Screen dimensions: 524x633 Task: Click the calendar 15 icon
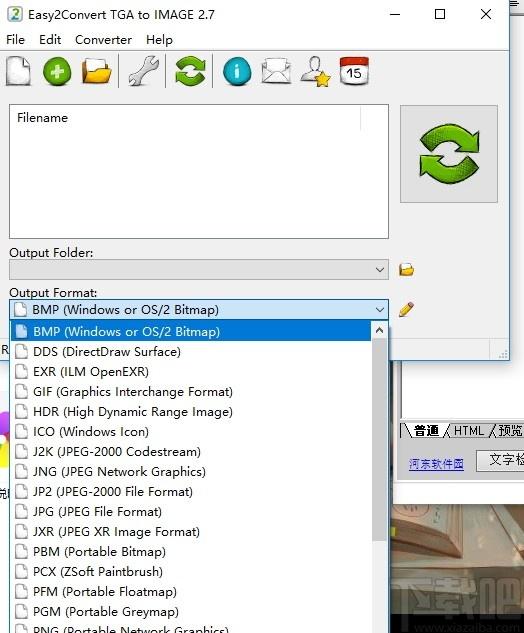(354, 71)
